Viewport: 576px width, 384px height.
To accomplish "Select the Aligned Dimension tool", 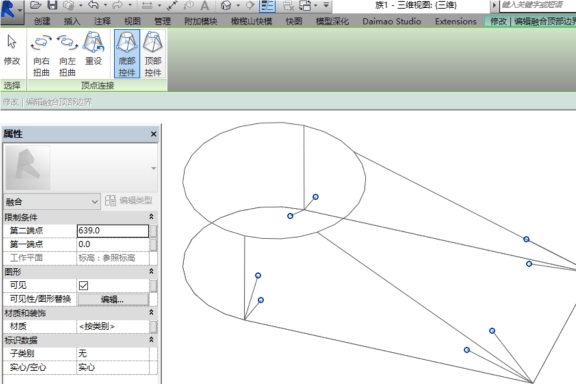I will (x=172, y=5).
